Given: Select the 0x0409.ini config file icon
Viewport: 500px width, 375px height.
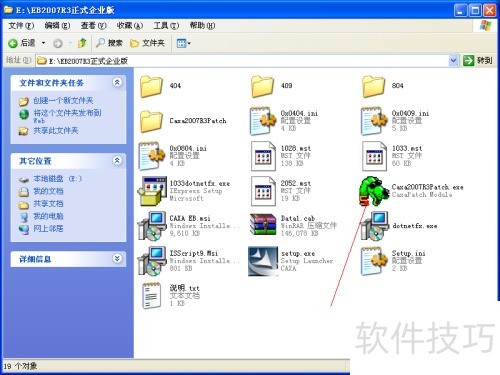Looking at the screenshot, I should (374, 121).
